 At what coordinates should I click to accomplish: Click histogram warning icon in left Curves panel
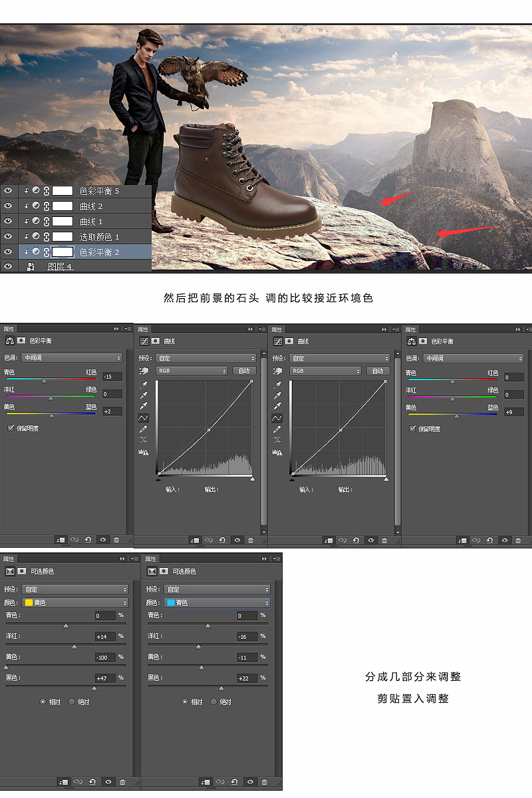[x=143, y=452]
